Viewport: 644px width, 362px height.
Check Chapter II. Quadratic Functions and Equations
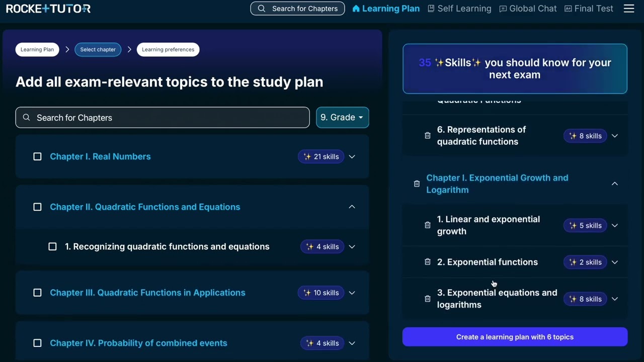click(x=37, y=207)
